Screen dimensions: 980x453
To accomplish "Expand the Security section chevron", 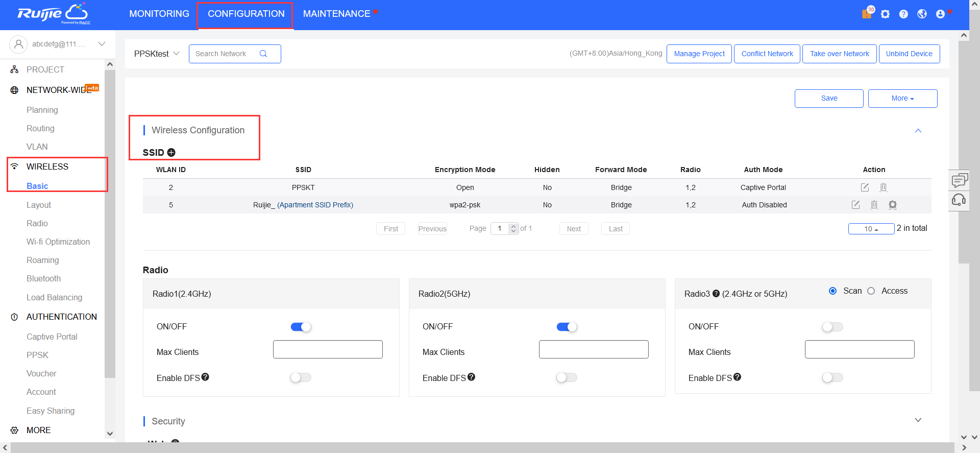I will [x=918, y=420].
